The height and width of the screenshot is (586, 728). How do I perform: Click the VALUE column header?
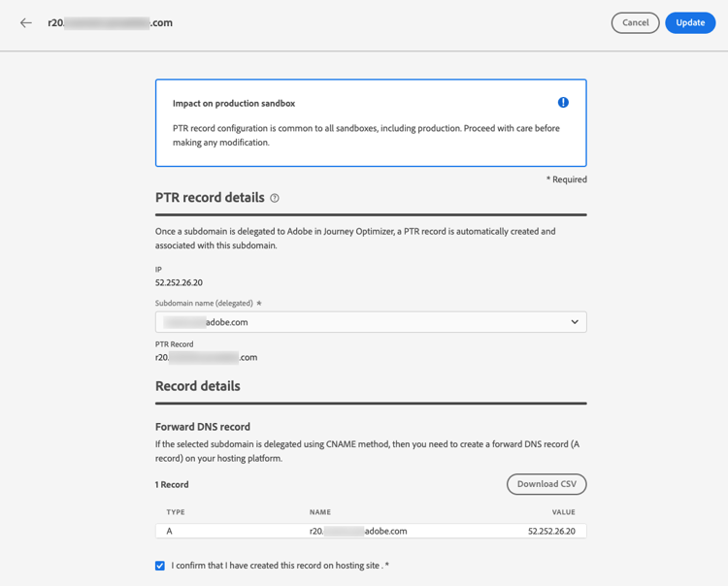(x=564, y=512)
